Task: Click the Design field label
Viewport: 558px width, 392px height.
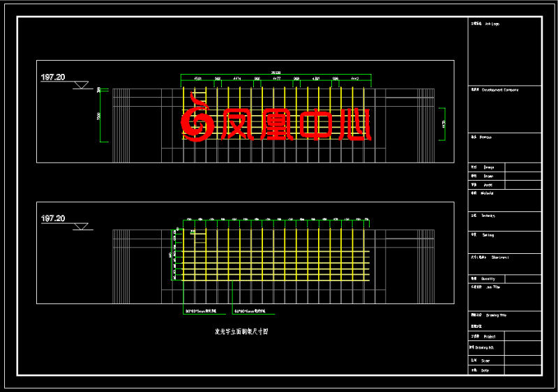Action: pyautogui.click(x=483, y=167)
